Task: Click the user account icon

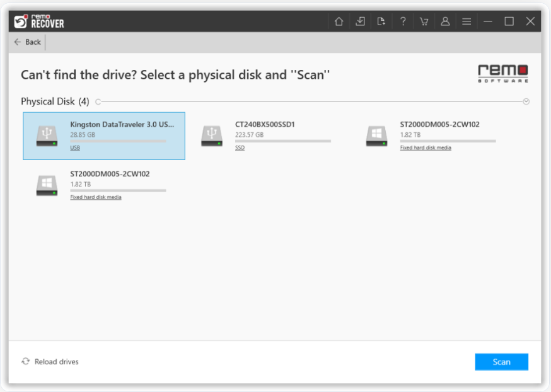Action: [x=445, y=21]
